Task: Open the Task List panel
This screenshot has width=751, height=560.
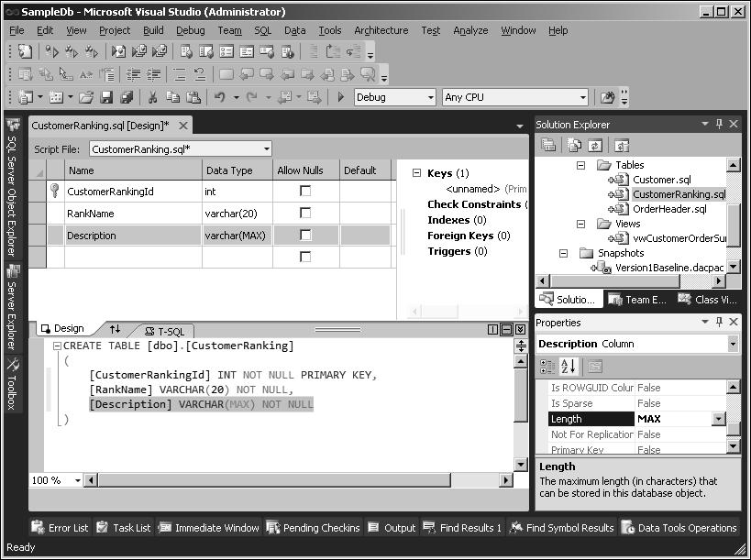Action: (124, 527)
